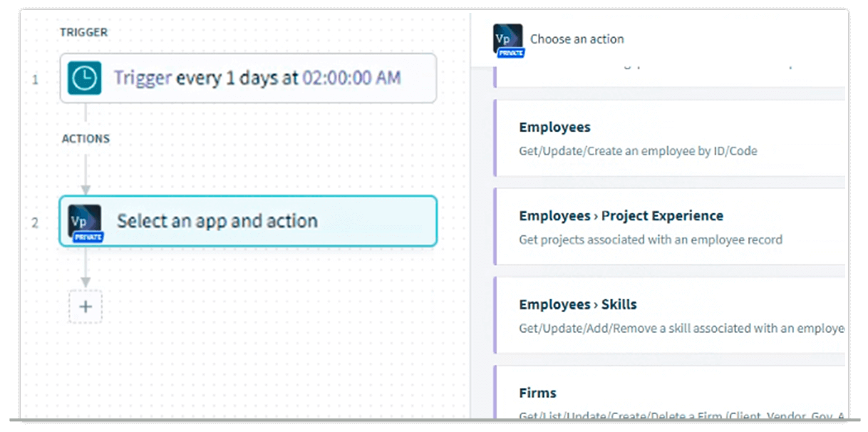
Task: Click step number 2 beside the action step
Action: tap(36, 222)
